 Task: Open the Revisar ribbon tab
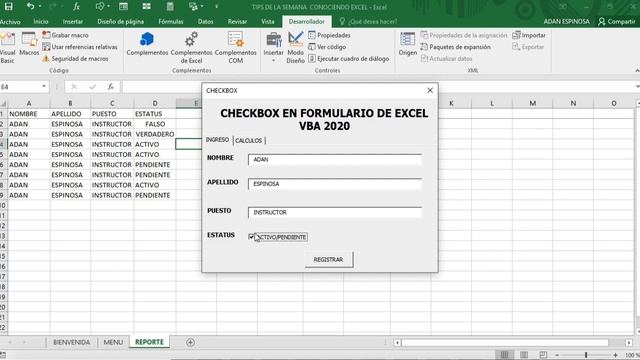[237, 22]
